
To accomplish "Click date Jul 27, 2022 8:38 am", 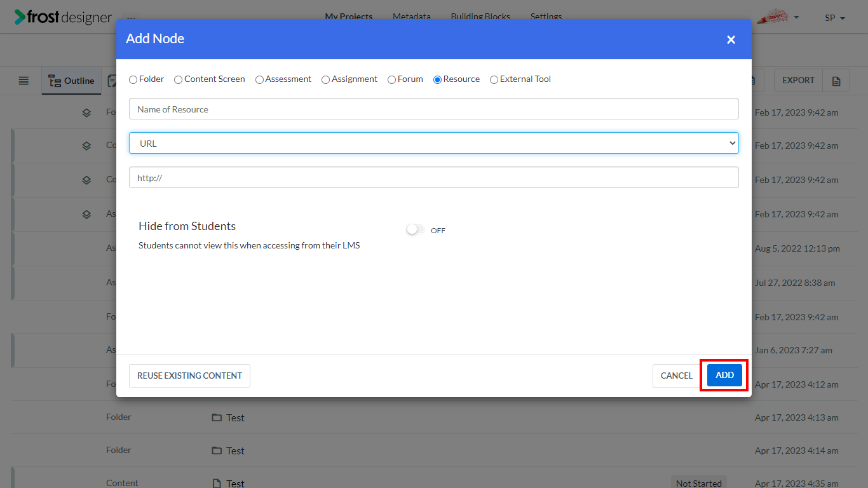I will pyautogui.click(x=795, y=283).
